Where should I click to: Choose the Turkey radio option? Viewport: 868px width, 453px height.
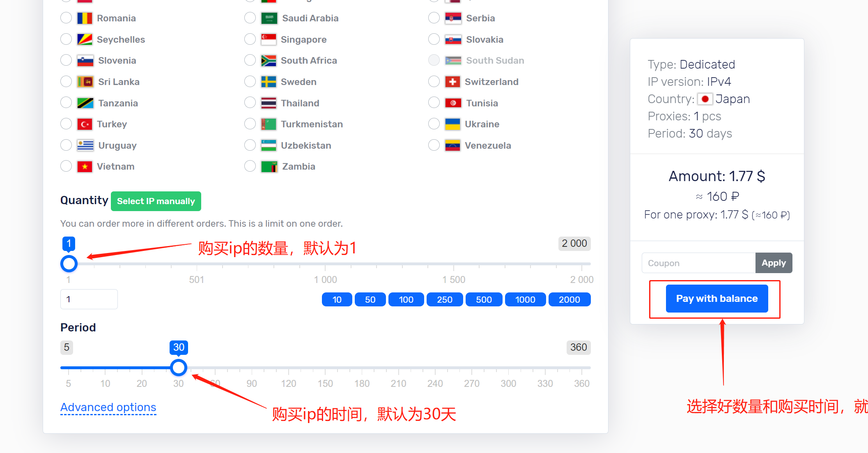[66, 124]
